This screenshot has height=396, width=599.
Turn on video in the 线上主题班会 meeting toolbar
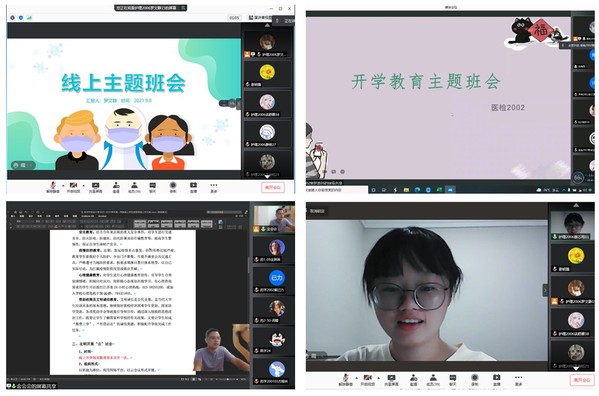click(73, 187)
